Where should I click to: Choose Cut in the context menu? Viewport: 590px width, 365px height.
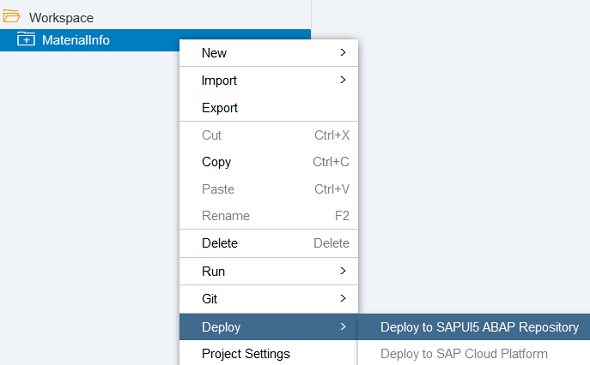tap(269, 135)
